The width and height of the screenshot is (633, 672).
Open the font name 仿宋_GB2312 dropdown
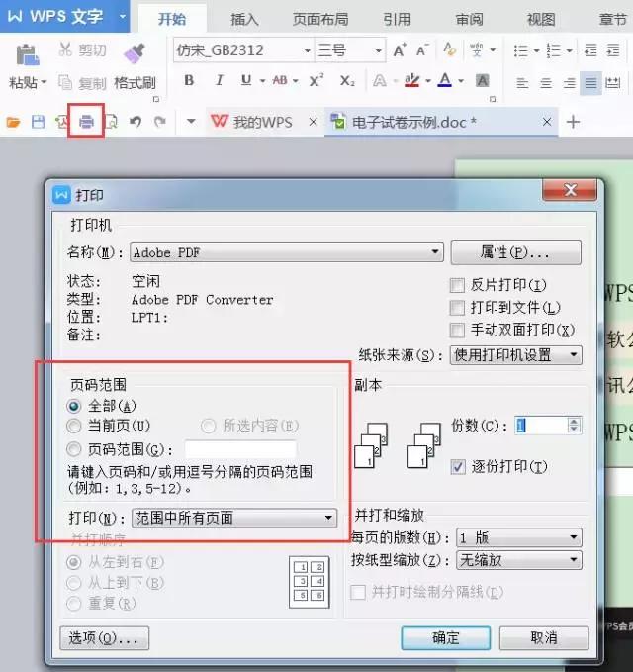pyautogui.click(x=307, y=51)
